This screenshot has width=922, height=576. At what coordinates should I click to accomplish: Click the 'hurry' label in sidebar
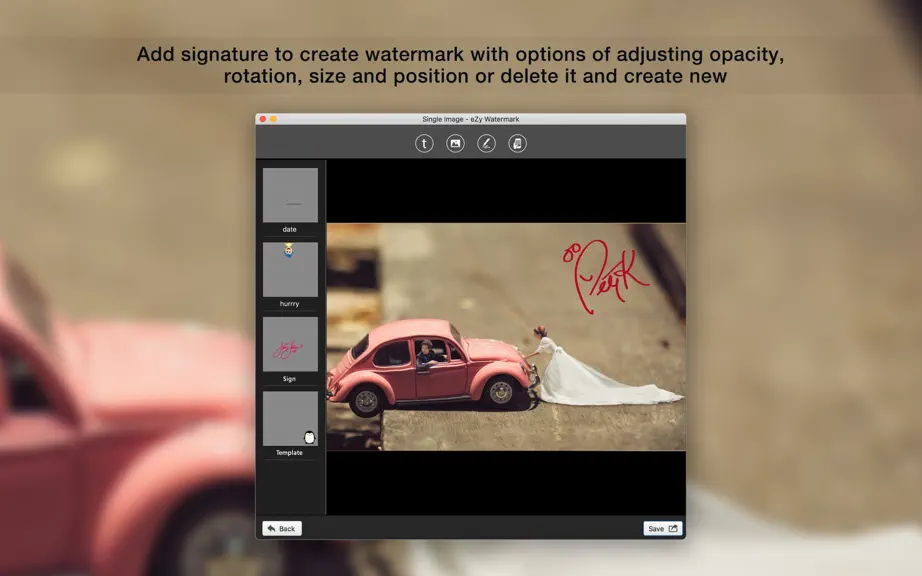(289, 304)
